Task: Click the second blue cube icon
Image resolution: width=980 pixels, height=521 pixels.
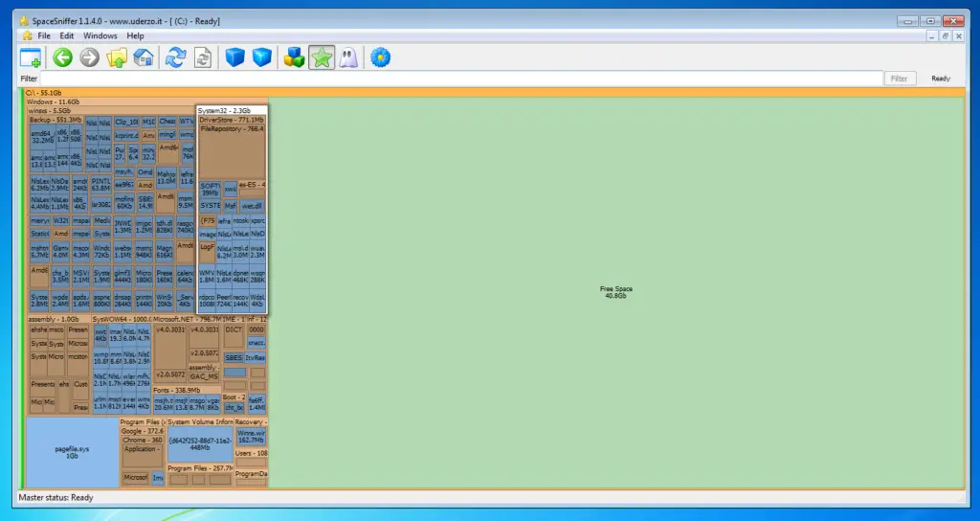Action: 262,57
